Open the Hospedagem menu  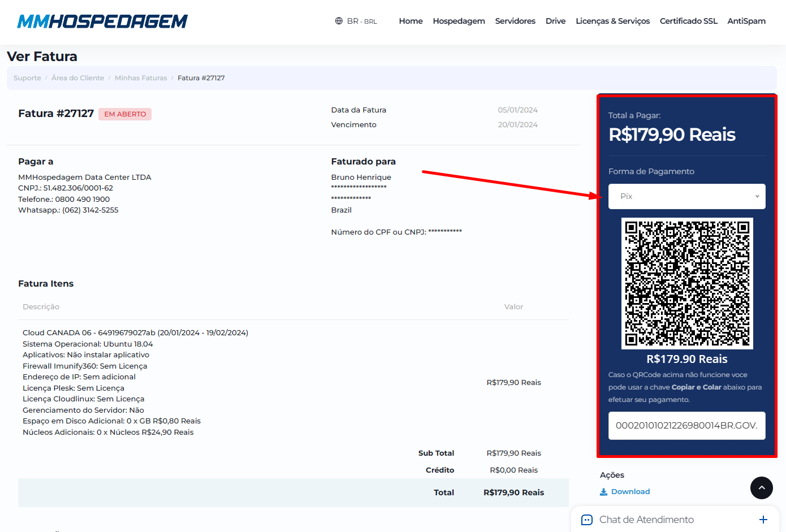coord(459,21)
